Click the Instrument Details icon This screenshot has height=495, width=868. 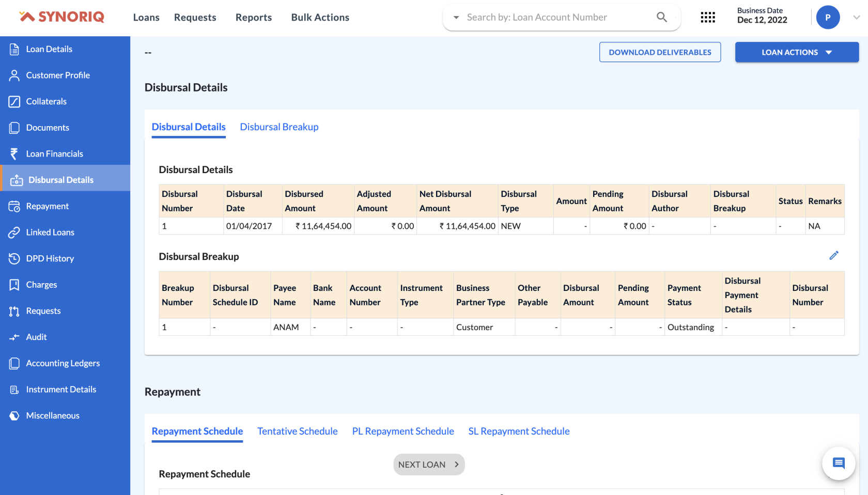[14, 390]
